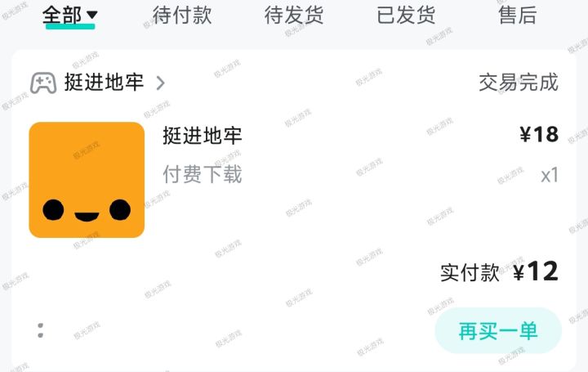
Task: Expand the chevron next to 挺进地牢 store name
Action: 160,83
